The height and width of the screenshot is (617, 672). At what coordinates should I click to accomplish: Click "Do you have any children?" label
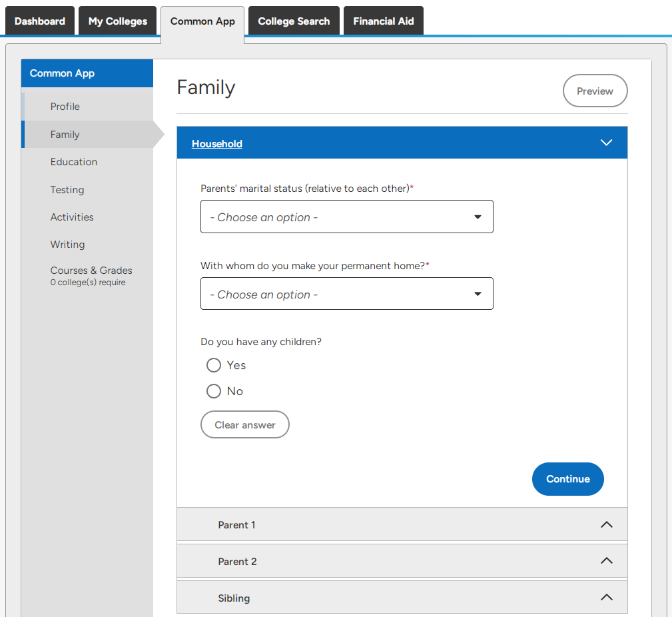(x=261, y=342)
